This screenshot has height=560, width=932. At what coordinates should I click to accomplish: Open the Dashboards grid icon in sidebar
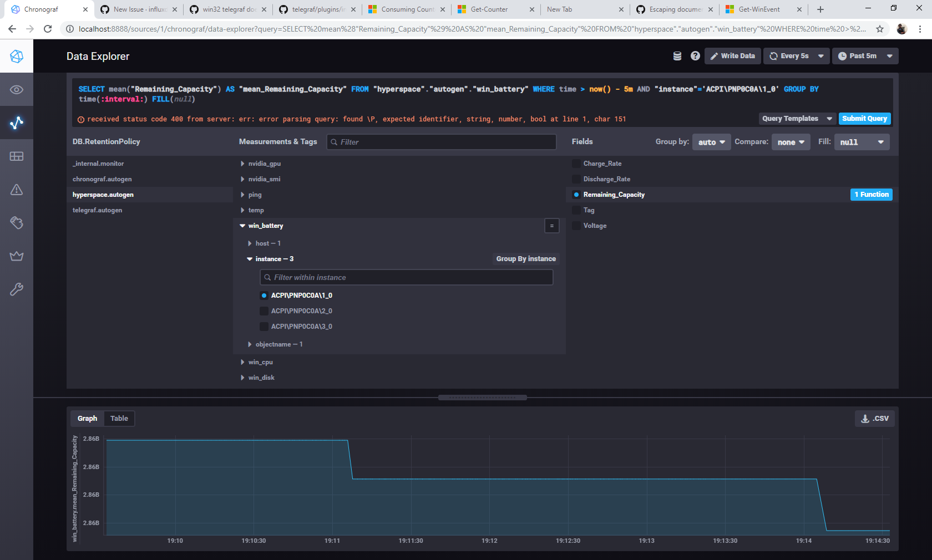(x=17, y=156)
